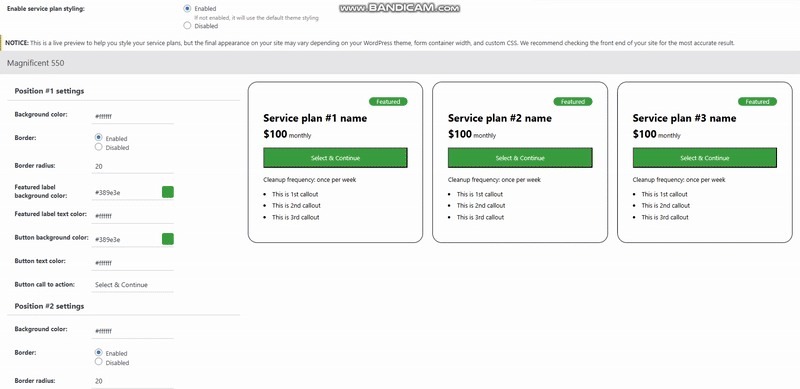Viewport: 800px width, 389px height.
Task: Click Position #2 Background color field
Action: click(x=133, y=331)
